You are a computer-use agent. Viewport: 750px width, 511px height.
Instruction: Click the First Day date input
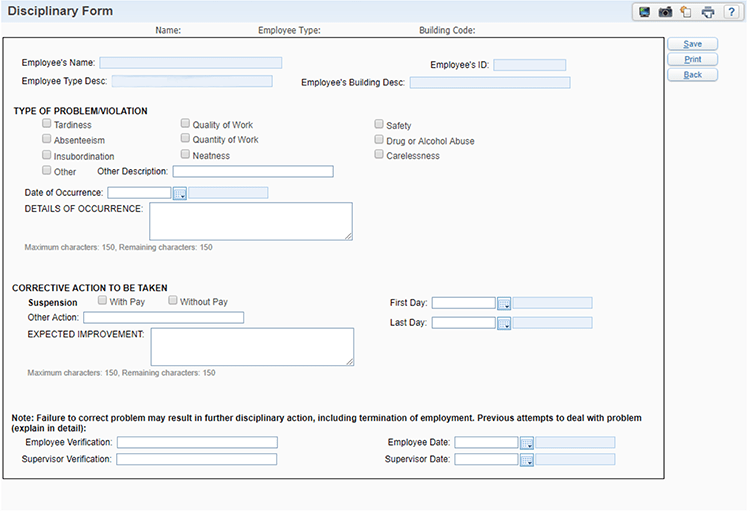click(463, 303)
